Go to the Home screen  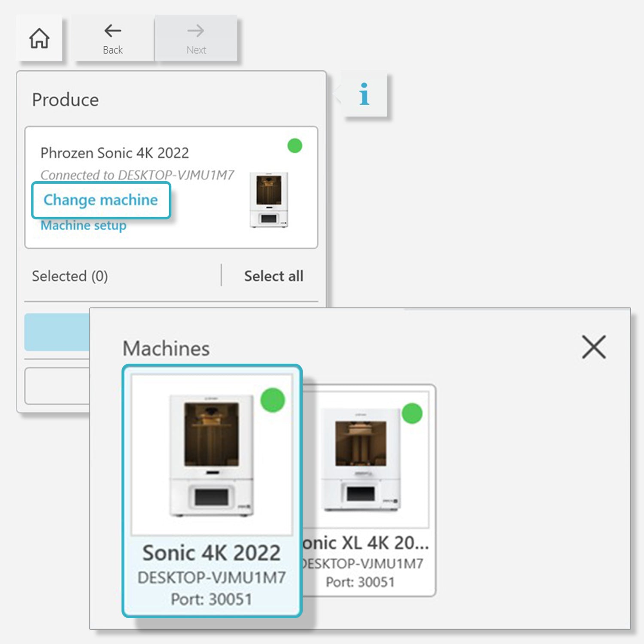[x=39, y=38]
